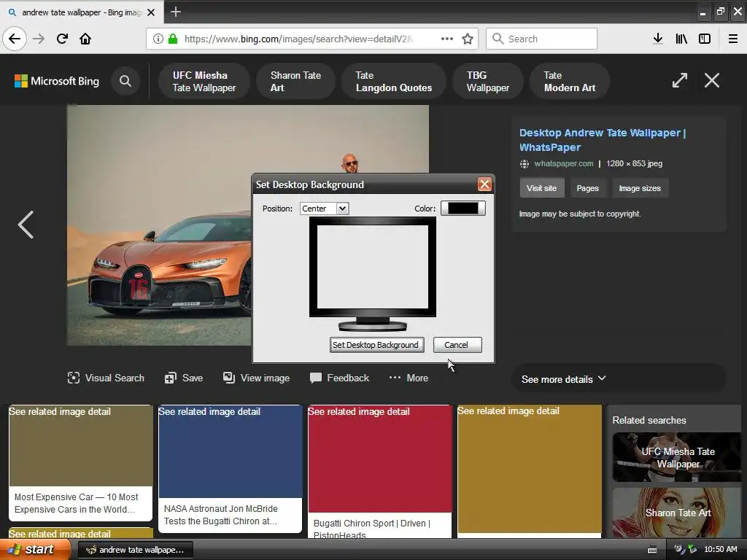
Task: Click Image may be subject to copyright text
Action: [580, 214]
